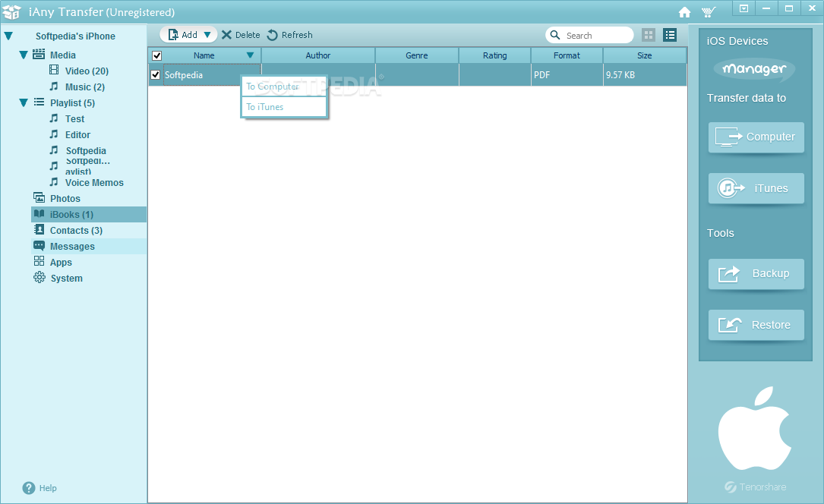Viewport: 824px width, 504px height.
Task: Select Apps in sidebar
Action: click(x=61, y=263)
